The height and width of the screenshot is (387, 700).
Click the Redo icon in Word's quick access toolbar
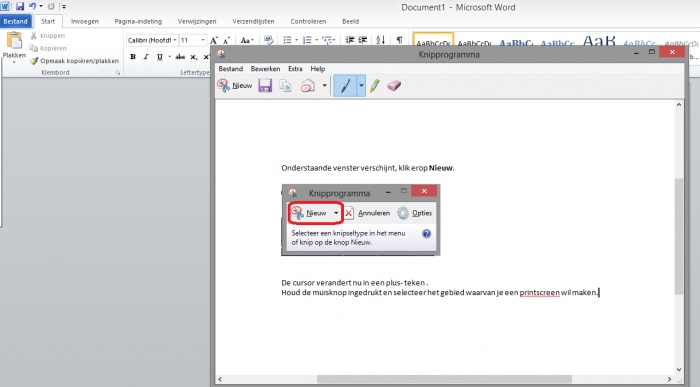(x=51, y=6)
